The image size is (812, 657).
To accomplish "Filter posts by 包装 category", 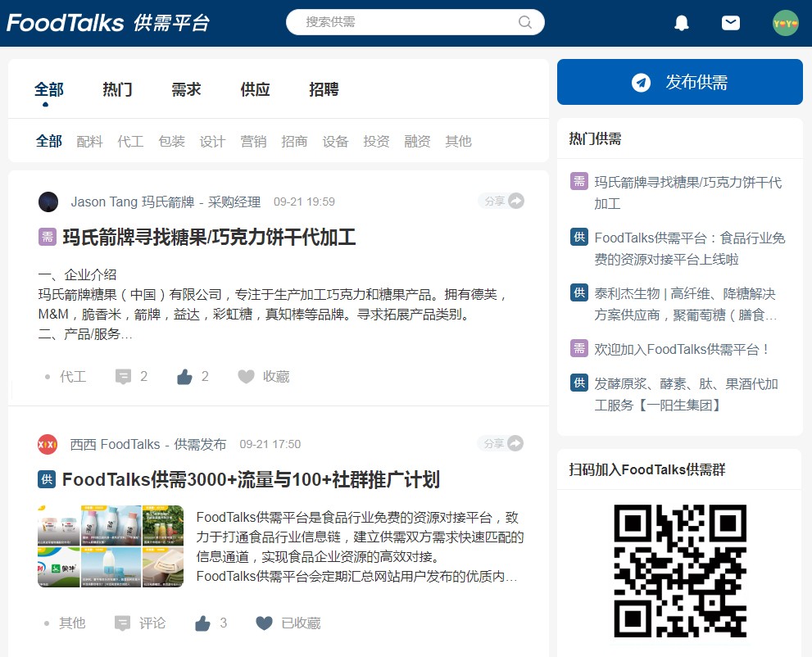I will (x=171, y=141).
